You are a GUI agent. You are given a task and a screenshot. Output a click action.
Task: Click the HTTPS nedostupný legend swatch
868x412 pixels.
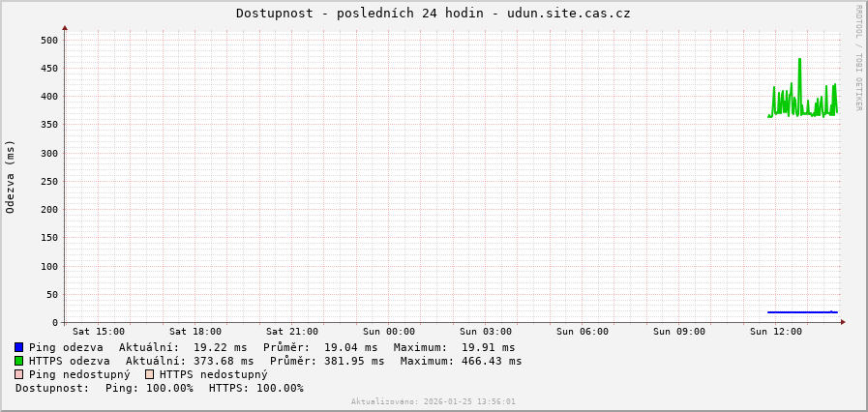[x=149, y=374]
